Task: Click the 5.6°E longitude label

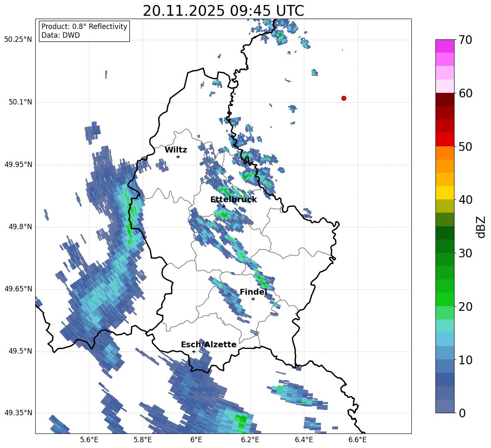Action: tap(89, 440)
